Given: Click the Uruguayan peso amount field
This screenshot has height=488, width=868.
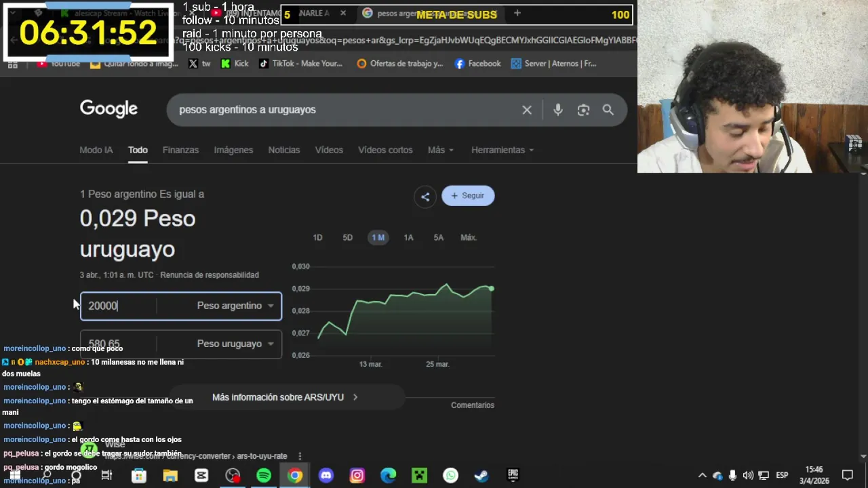Looking at the screenshot, I should pos(119,344).
